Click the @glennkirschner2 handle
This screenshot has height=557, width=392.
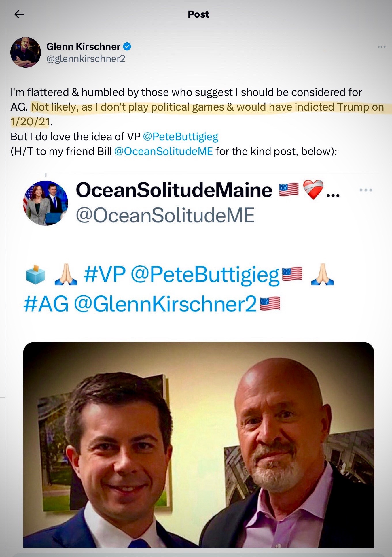point(86,59)
